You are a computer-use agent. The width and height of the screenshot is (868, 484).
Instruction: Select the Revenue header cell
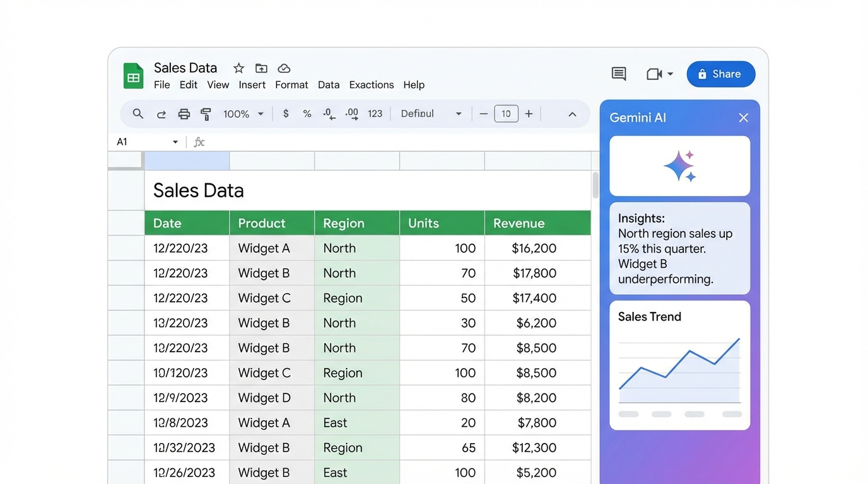click(x=538, y=223)
